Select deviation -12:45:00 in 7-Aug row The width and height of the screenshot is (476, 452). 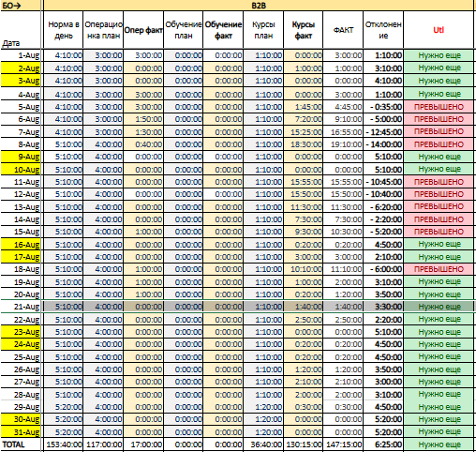(383, 132)
